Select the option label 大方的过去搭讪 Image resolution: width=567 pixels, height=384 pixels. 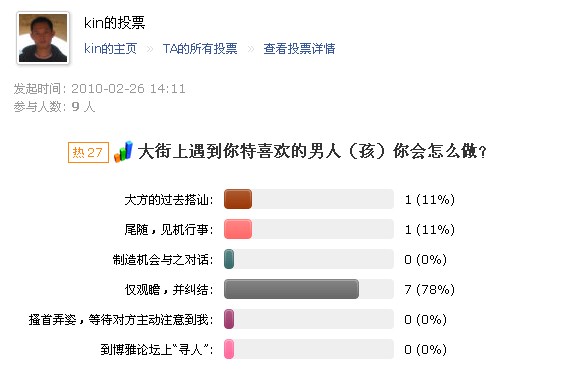point(169,200)
